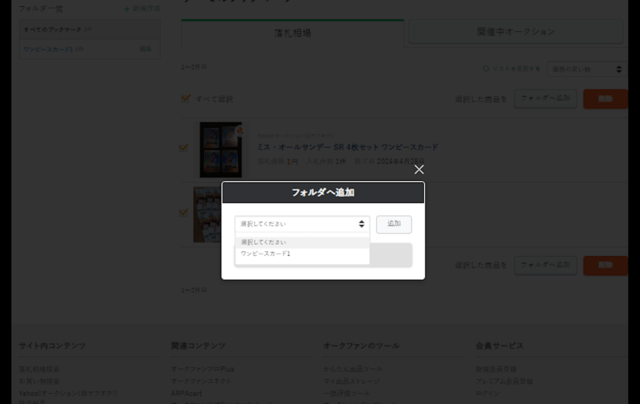Click the plus icon for 新規作成 folder
Viewport: 640px width, 404px height.
click(125, 8)
